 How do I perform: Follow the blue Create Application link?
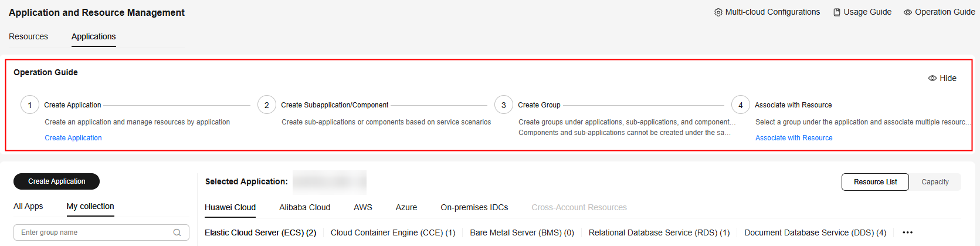(x=73, y=138)
